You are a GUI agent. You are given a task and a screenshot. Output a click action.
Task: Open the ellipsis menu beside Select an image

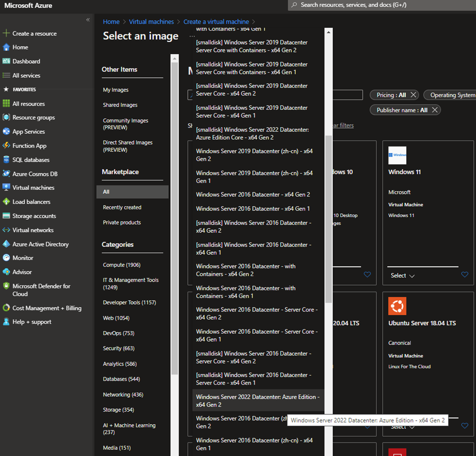point(192,36)
